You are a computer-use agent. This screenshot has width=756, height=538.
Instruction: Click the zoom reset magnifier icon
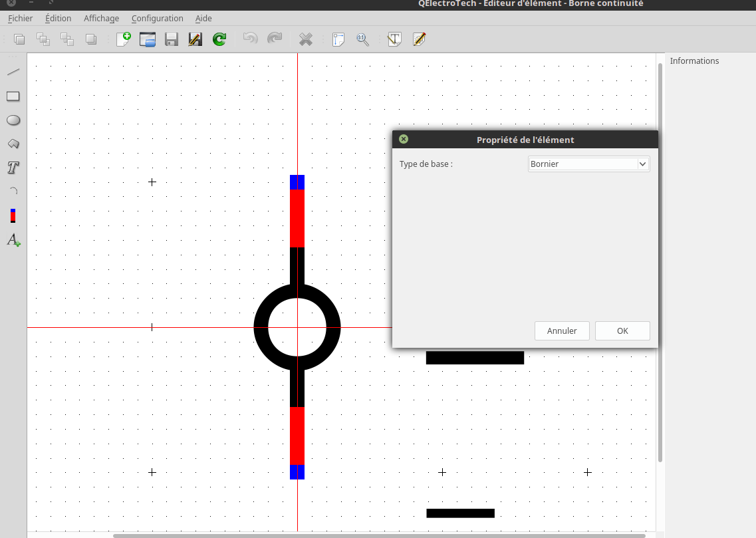362,39
